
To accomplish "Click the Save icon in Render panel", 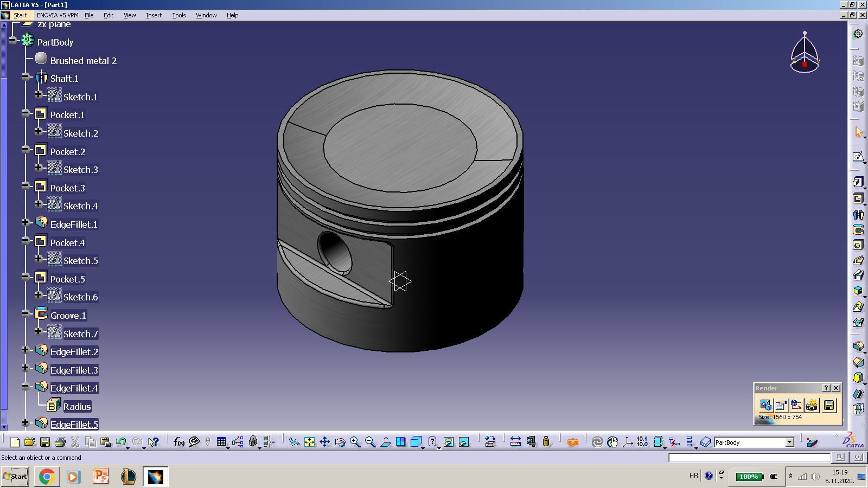I will (x=828, y=405).
